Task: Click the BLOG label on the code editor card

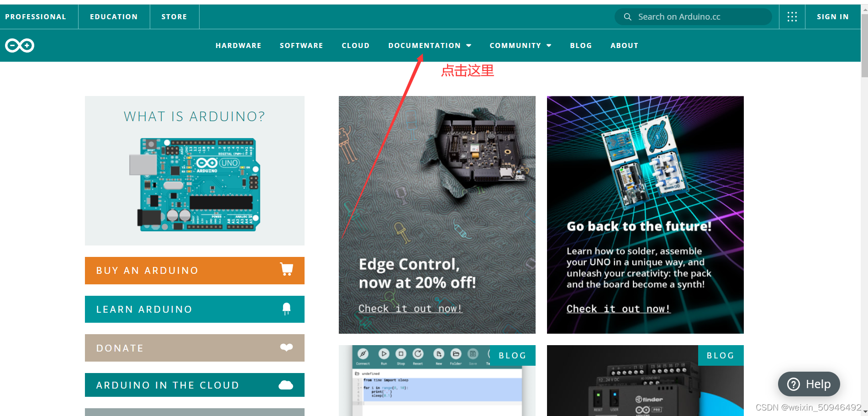Action: pos(512,355)
